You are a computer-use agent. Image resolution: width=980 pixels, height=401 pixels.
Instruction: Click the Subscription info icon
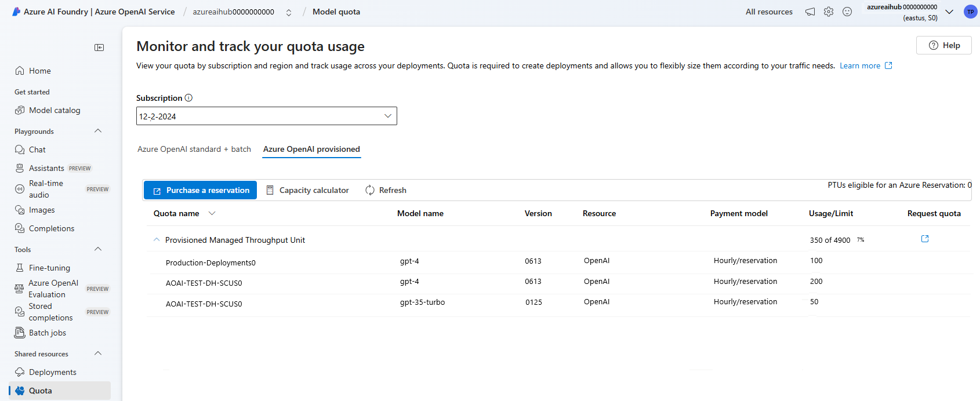coord(188,98)
